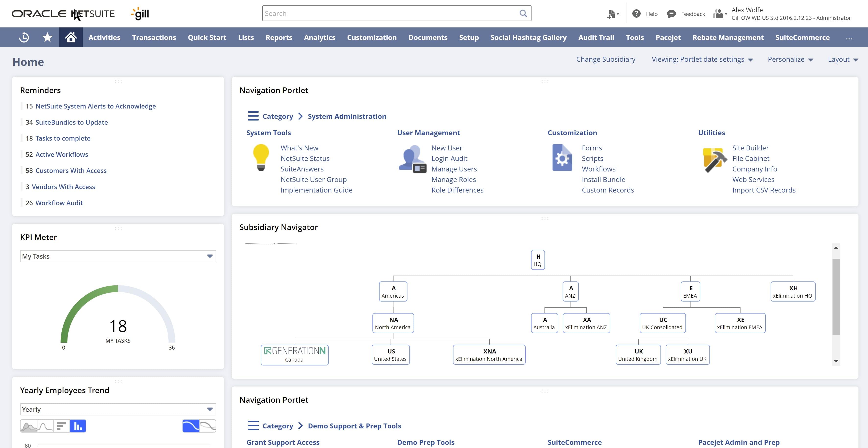Select the column chart type icon
The height and width of the screenshot is (448, 868).
[78, 426]
